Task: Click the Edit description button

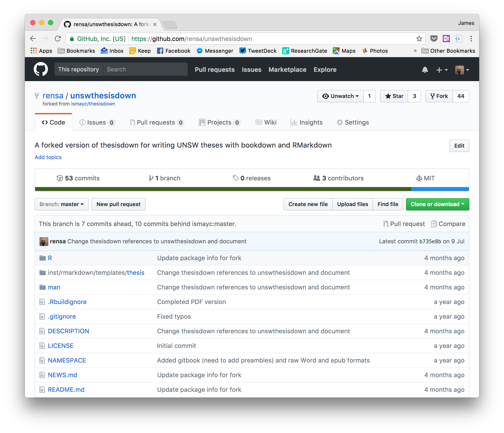Action: pyautogui.click(x=459, y=146)
